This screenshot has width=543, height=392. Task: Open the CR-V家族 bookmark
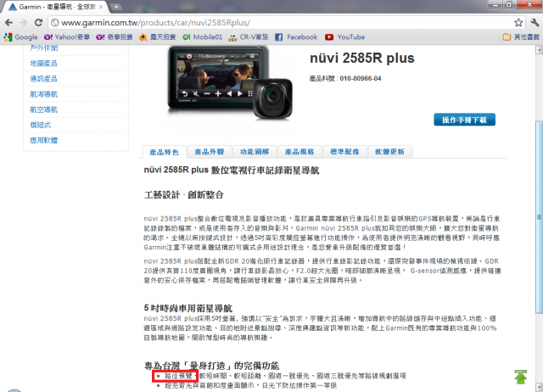[x=249, y=37]
